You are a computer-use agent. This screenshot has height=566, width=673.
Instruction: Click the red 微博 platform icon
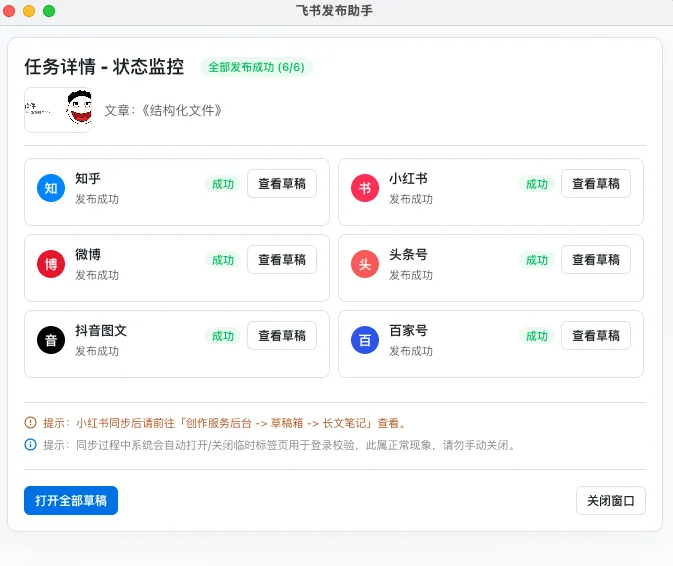51,264
